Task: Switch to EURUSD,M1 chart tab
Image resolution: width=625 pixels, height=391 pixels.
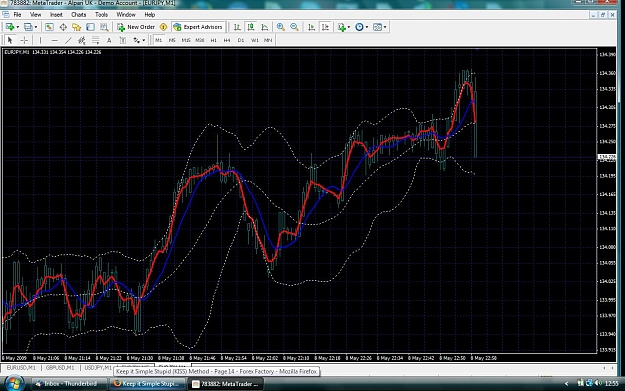Action: [21, 367]
